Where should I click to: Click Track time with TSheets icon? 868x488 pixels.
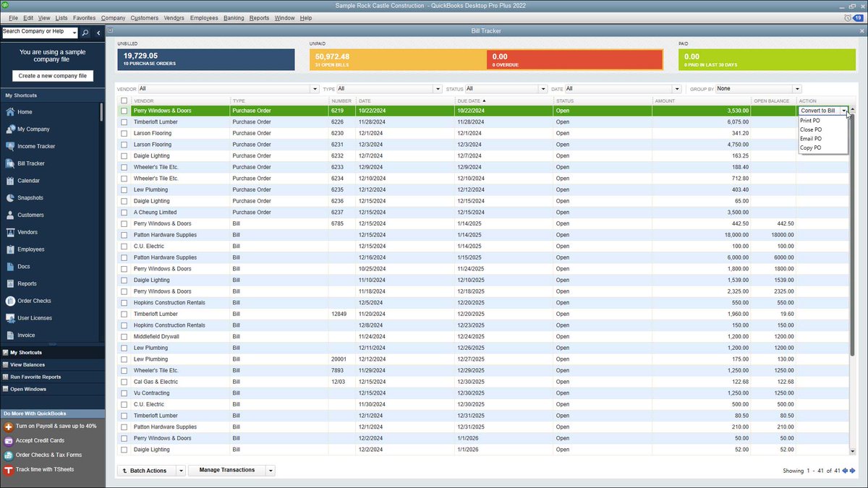9,469
